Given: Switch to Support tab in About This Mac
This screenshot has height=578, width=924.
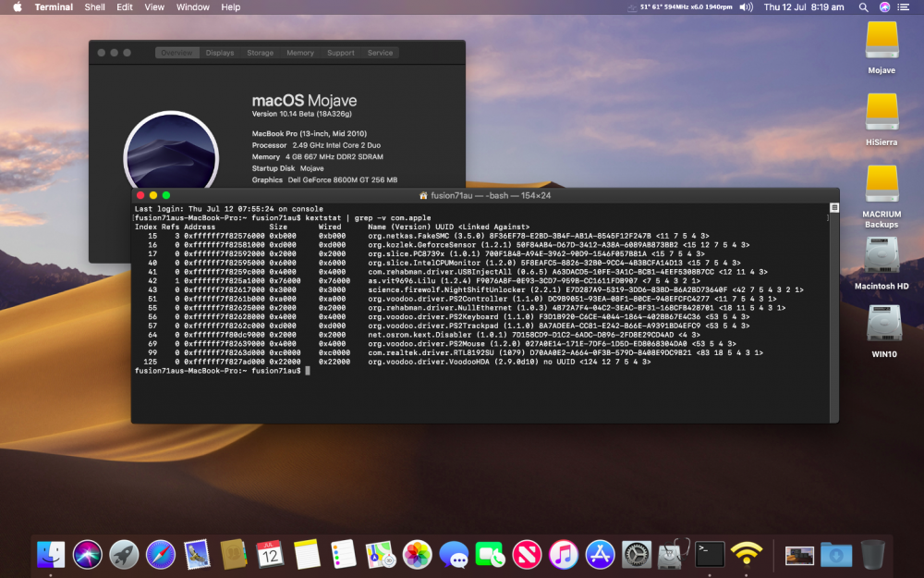Looking at the screenshot, I should pos(341,53).
